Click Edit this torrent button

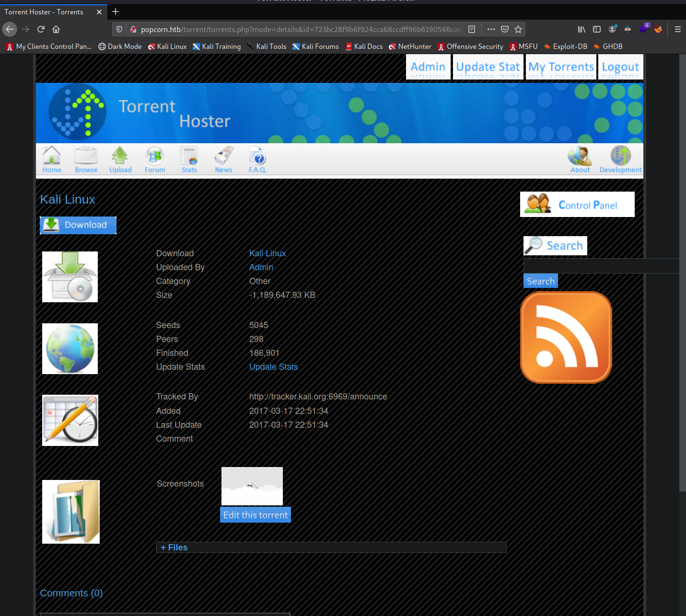(256, 515)
